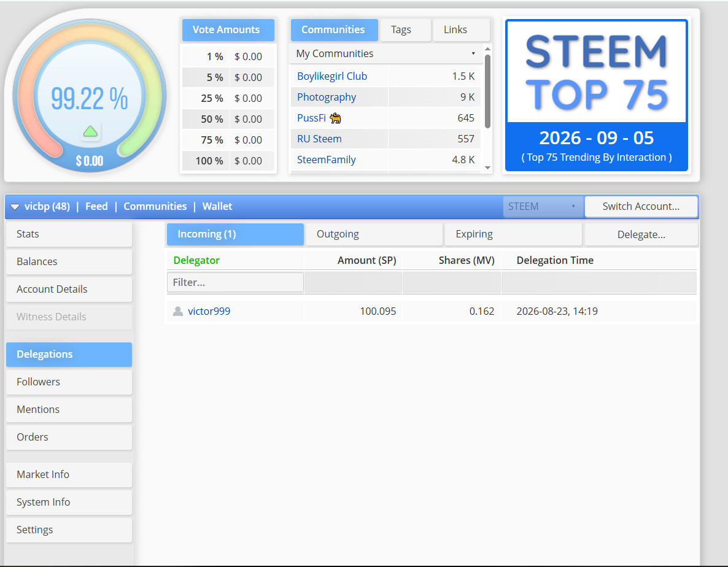Switch to the Links tab

[x=455, y=29]
